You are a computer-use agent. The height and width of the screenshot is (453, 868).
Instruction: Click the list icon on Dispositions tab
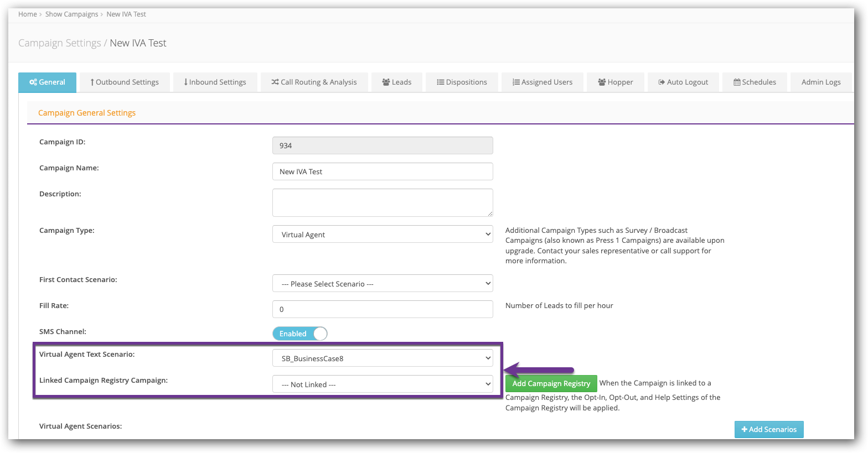point(441,82)
